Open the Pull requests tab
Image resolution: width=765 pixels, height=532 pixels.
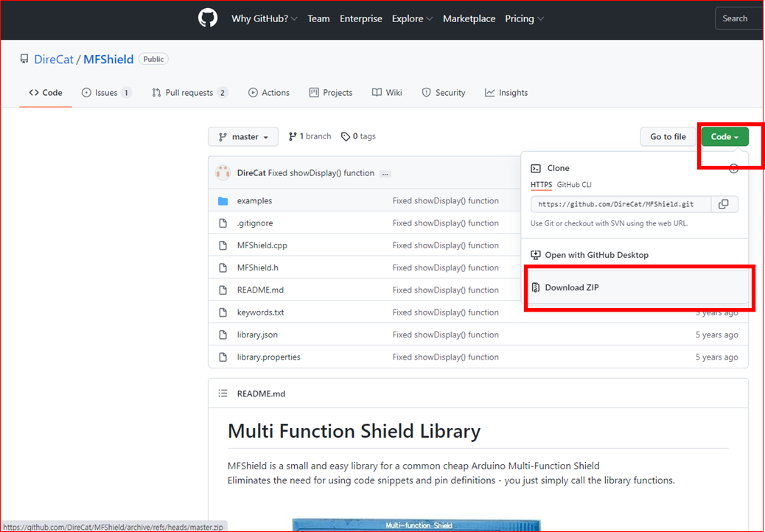[x=190, y=93]
